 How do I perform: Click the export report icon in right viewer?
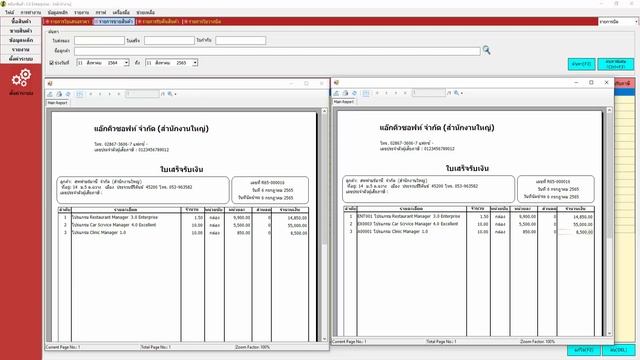click(336, 93)
